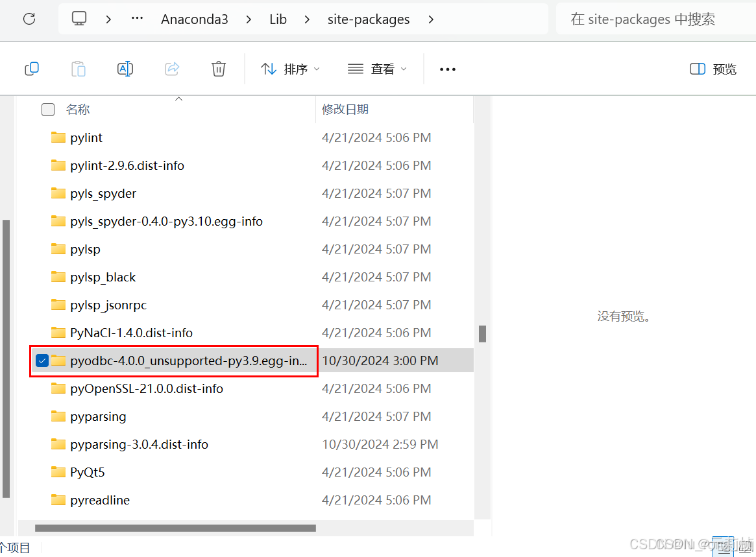The height and width of the screenshot is (557, 756).
Task: Tick the select-all checkbox beside 名称
Action: click(48, 110)
